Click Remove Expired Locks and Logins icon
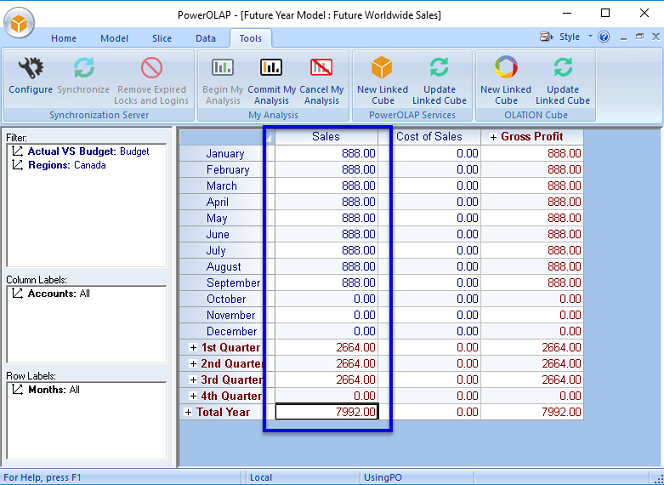Viewport: 664px width, 485px height. [152, 68]
